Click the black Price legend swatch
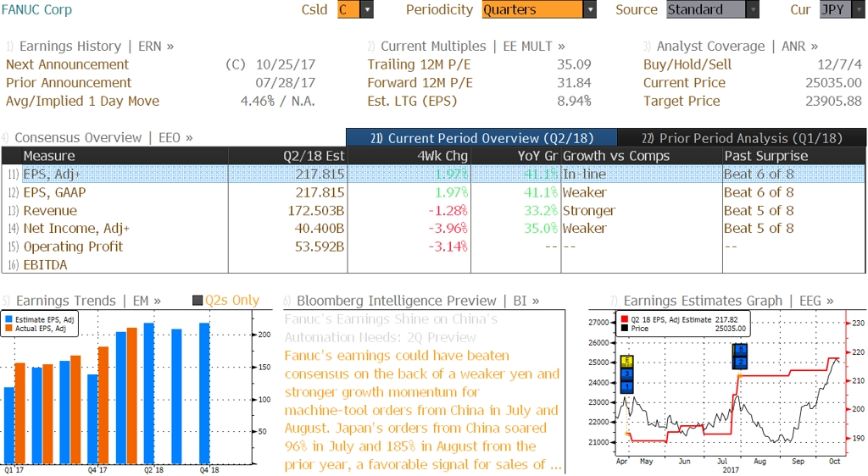Screen dimensions: 868x476 [625, 329]
